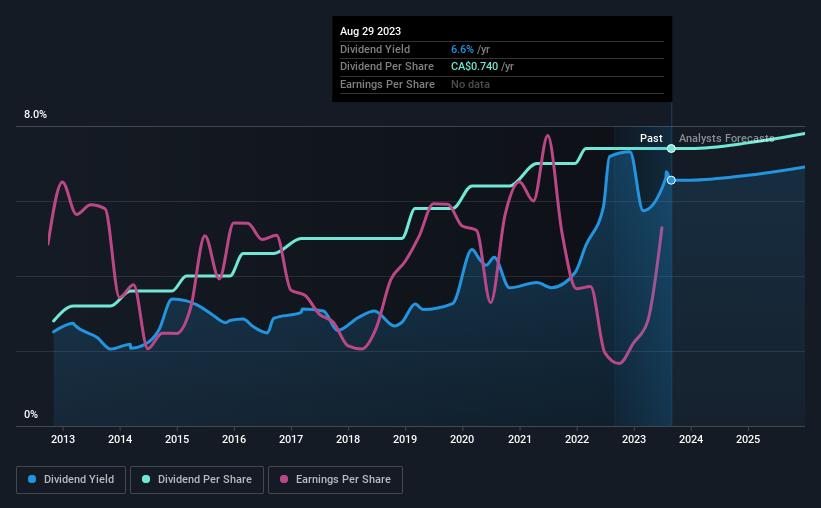The width and height of the screenshot is (821, 508).
Task: Click the No data earnings value
Action: pos(470,84)
